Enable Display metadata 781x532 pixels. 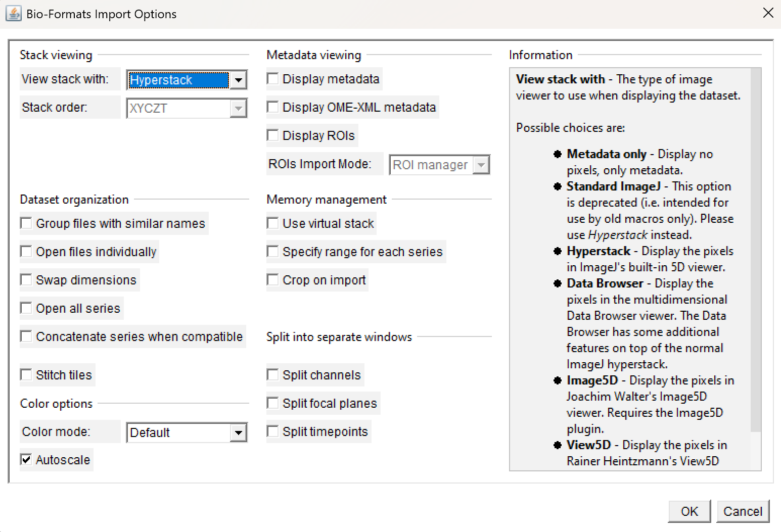pos(272,78)
